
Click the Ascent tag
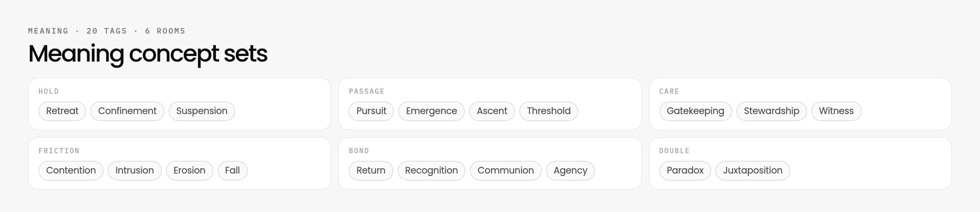click(x=492, y=111)
